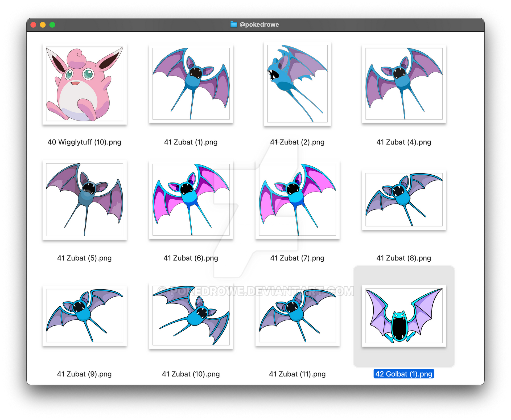Click the file name '40 Wigglytuff (10).png'
511x420 pixels.
point(84,142)
